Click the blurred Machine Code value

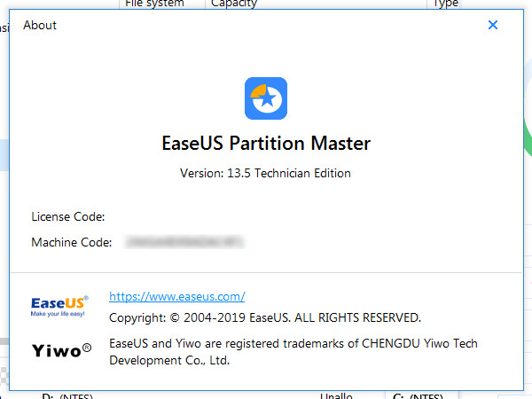[184, 241]
